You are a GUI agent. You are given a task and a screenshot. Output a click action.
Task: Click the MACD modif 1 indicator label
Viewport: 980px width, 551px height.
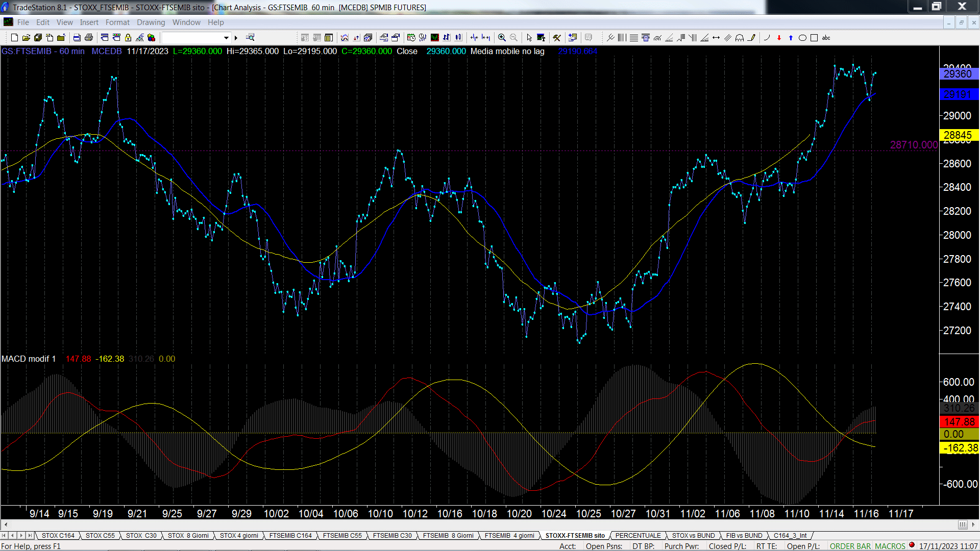click(x=29, y=359)
